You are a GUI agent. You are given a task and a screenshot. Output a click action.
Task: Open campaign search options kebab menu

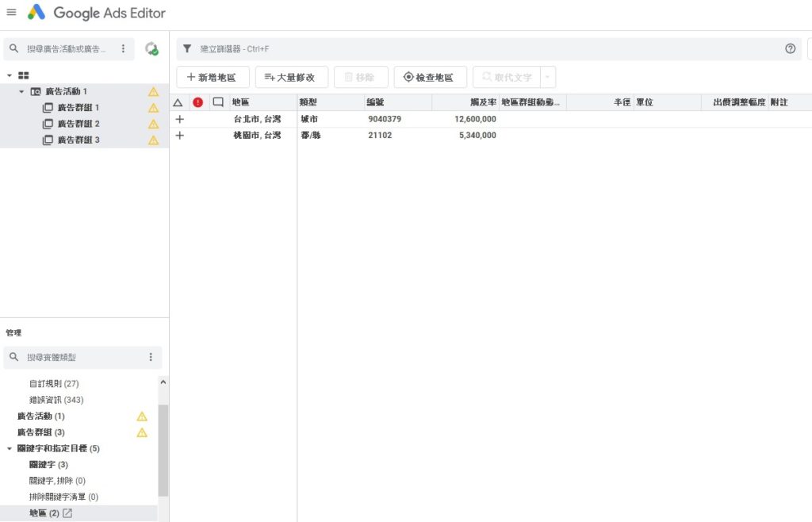[123, 49]
